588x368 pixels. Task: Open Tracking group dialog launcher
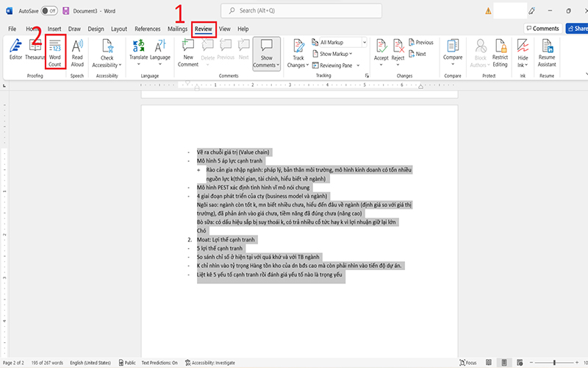[x=367, y=76]
